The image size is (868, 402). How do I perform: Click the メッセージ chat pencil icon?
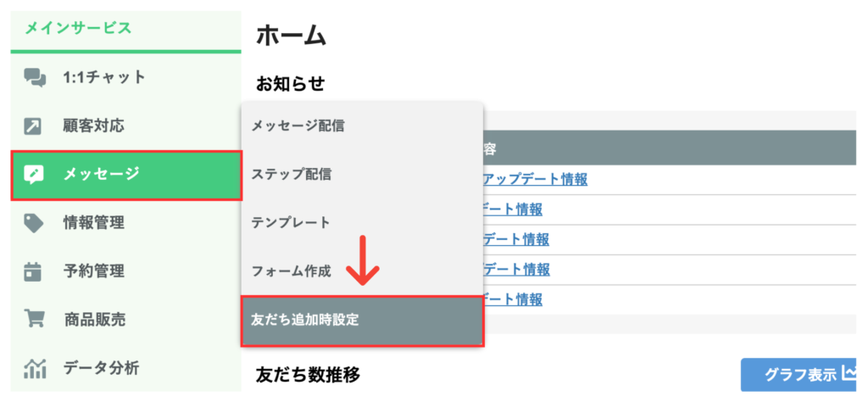tap(35, 175)
